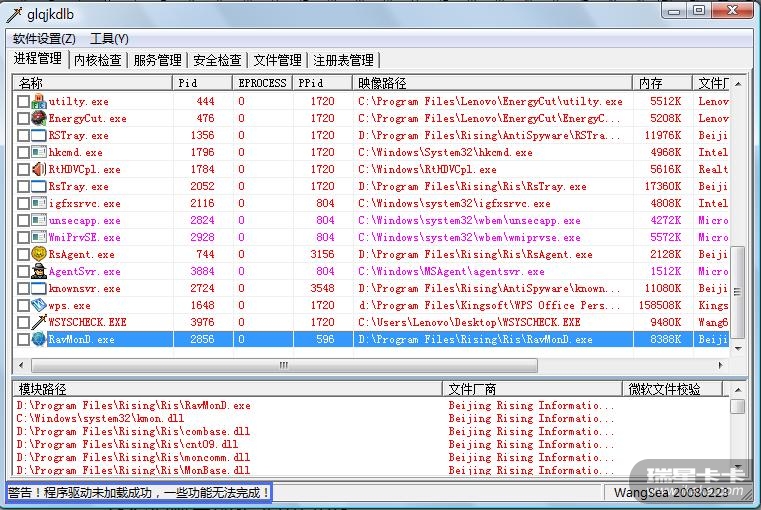Click the unsecapp.exe process icon
This screenshot has width=761, height=510.
pyautogui.click(x=39, y=220)
